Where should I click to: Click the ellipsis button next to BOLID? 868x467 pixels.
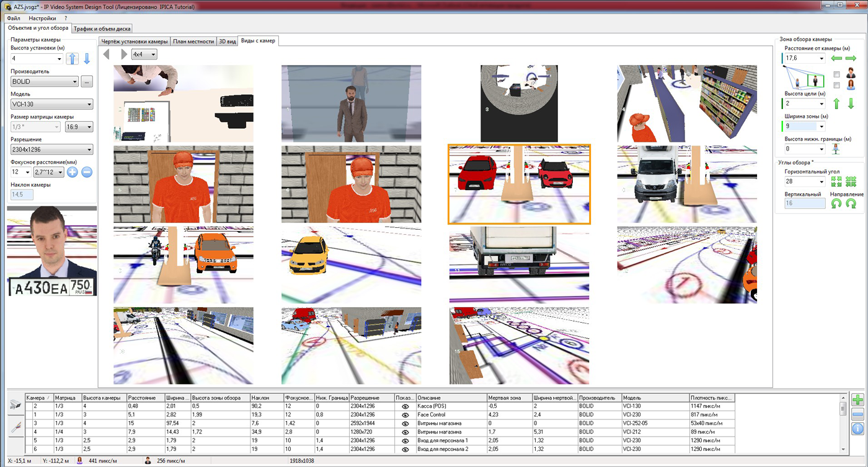[87, 81]
